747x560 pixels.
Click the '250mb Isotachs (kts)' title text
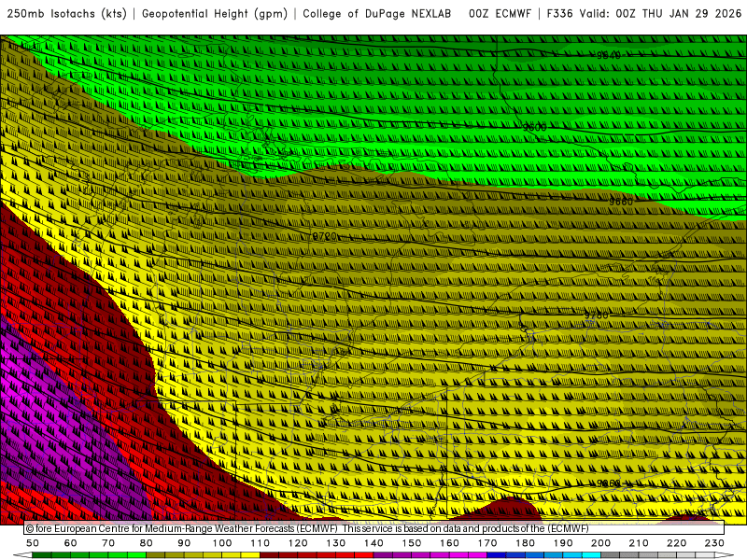point(67,14)
